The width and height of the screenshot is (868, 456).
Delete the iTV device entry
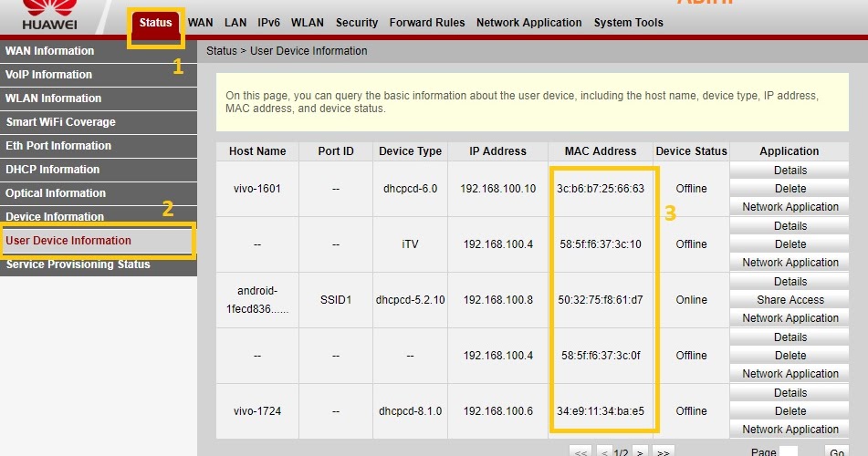(x=790, y=244)
